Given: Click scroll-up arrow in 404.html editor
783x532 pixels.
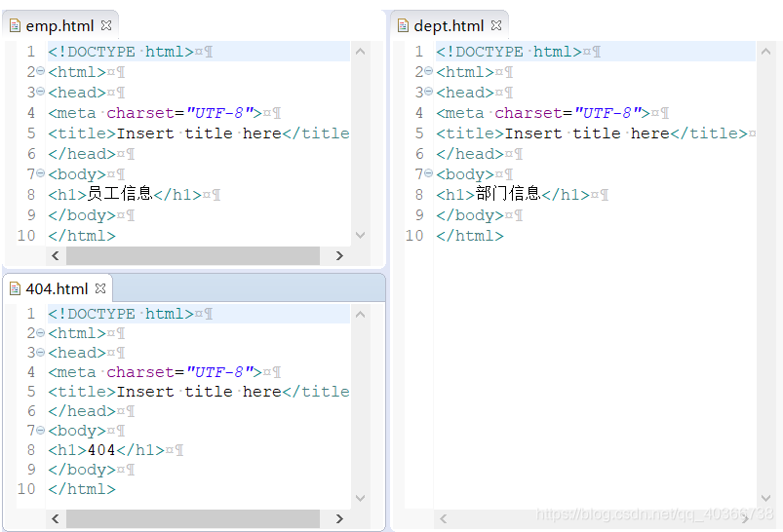Looking at the screenshot, I should 360,315.
